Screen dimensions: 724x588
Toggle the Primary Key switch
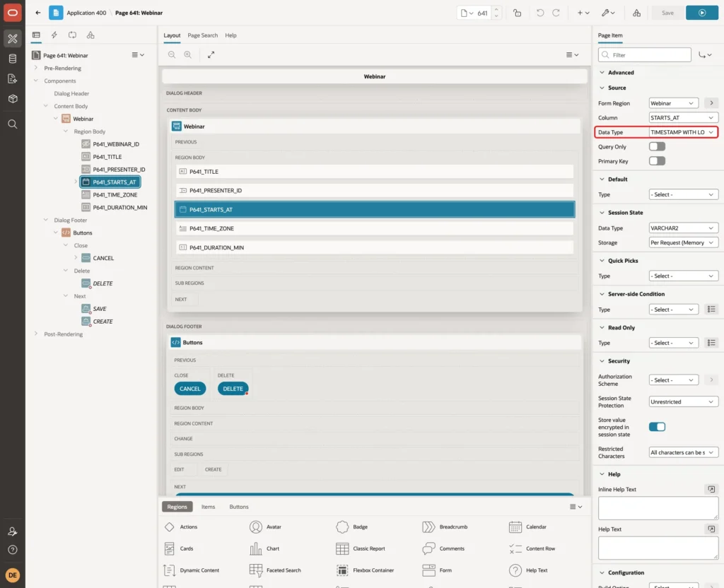(x=657, y=161)
